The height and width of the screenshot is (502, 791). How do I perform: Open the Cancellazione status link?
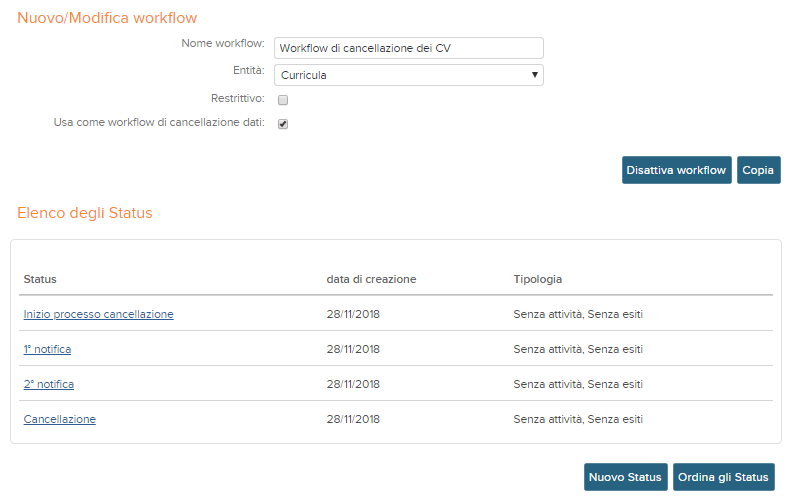(x=60, y=419)
